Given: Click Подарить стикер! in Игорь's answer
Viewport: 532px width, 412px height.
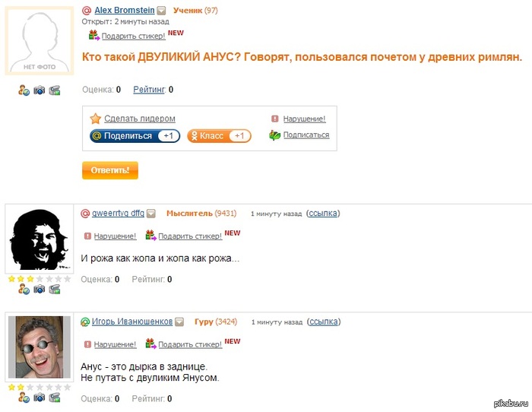Looking at the screenshot, I should click(190, 344).
